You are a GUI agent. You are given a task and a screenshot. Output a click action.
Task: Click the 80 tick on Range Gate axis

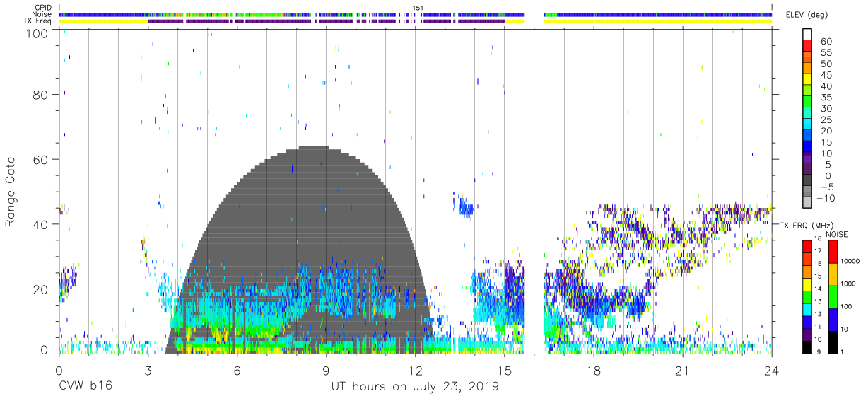pyautogui.click(x=41, y=95)
